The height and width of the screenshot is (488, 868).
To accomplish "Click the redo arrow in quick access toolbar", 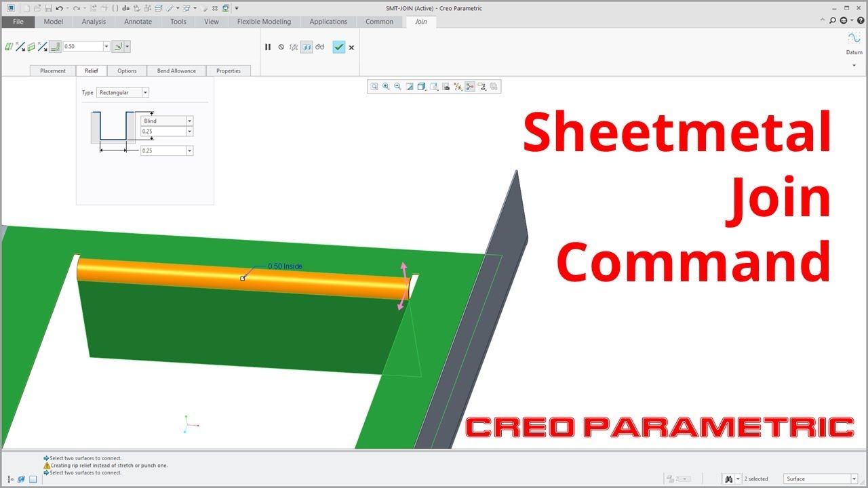I will [77, 8].
